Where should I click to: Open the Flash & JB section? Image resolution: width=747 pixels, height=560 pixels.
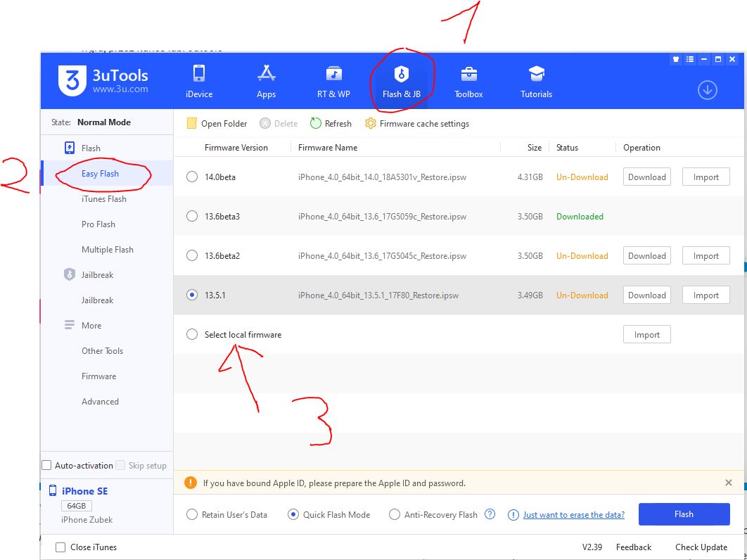tap(401, 82)
